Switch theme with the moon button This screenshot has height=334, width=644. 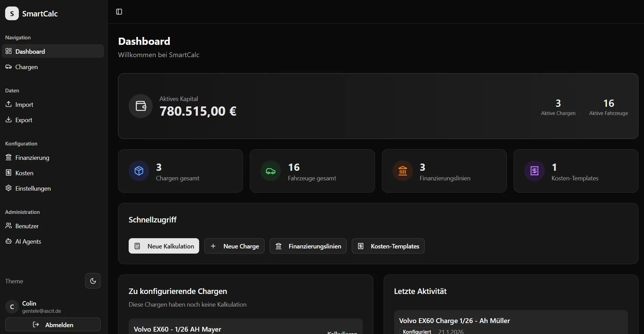pos(93,281)
